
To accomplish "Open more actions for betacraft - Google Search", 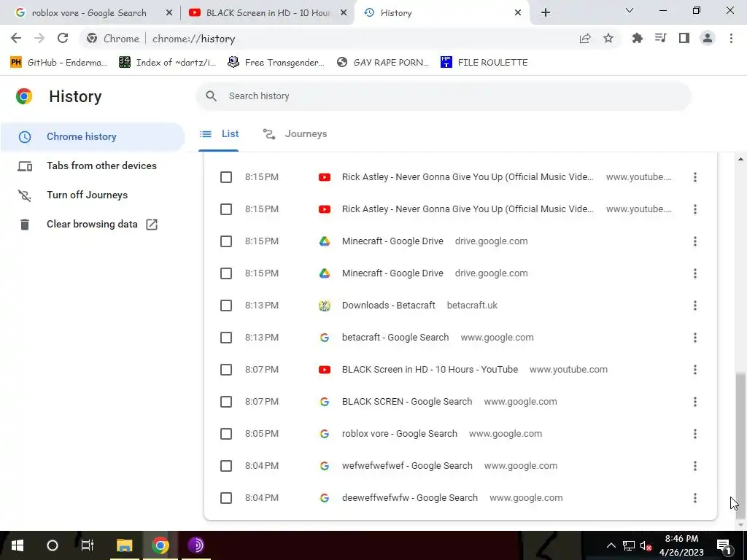I will coord(695,338).
